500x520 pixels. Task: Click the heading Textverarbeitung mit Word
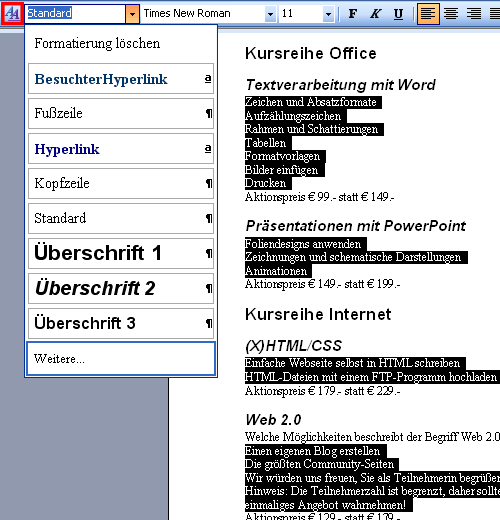[x=340, y=85]
